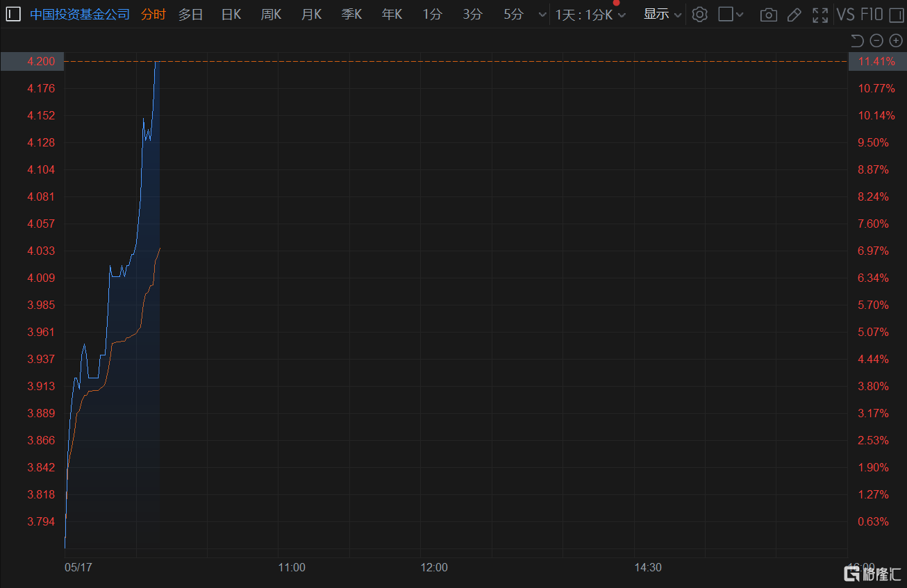Click the 中国投资基金公司 stock name

[79, 15]
